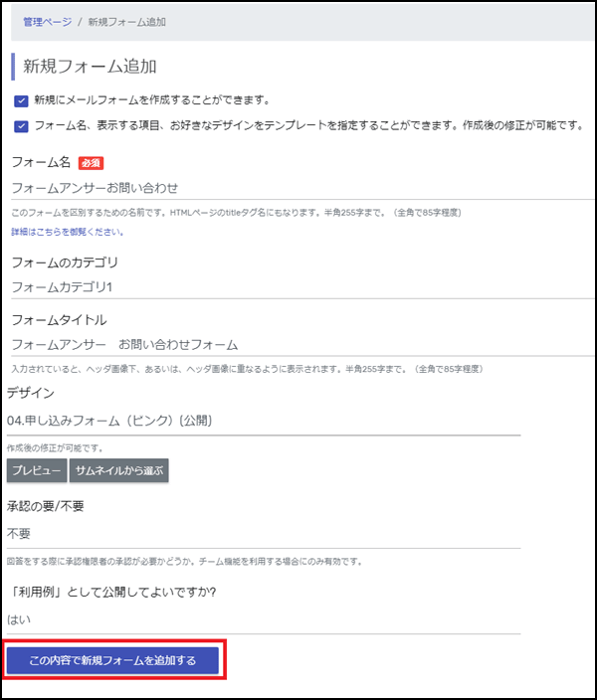Click the デザイン section label
Viewport: 597px width, 700px height.
[x=31, y=393]
